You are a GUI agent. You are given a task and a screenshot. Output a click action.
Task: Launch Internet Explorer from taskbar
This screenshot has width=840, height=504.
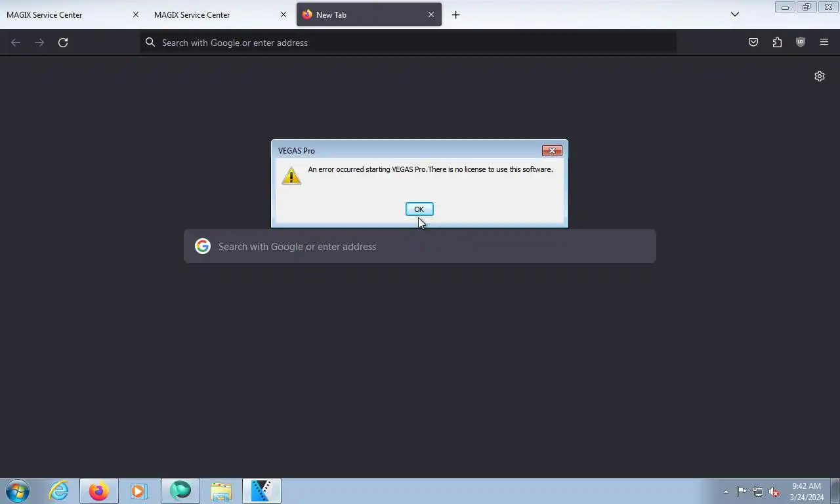[58, 491]
